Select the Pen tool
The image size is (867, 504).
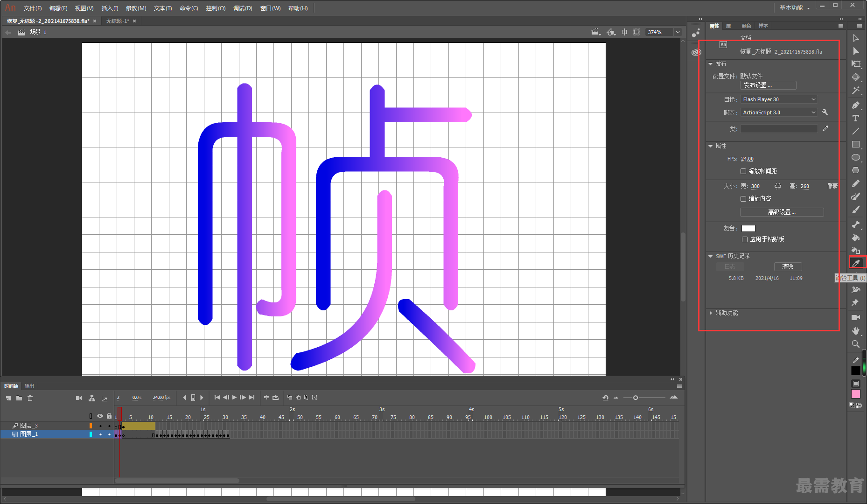tap(855, 105)
